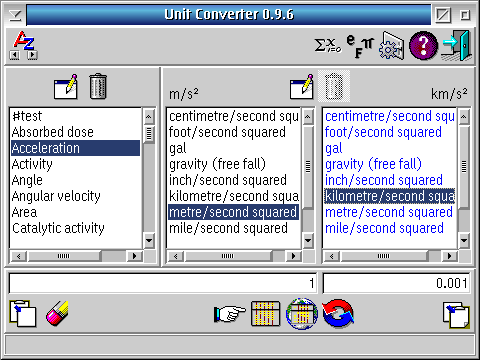Open the constants e F pi icon
This screenshot has height=360, width=480.
click(360, 46)
